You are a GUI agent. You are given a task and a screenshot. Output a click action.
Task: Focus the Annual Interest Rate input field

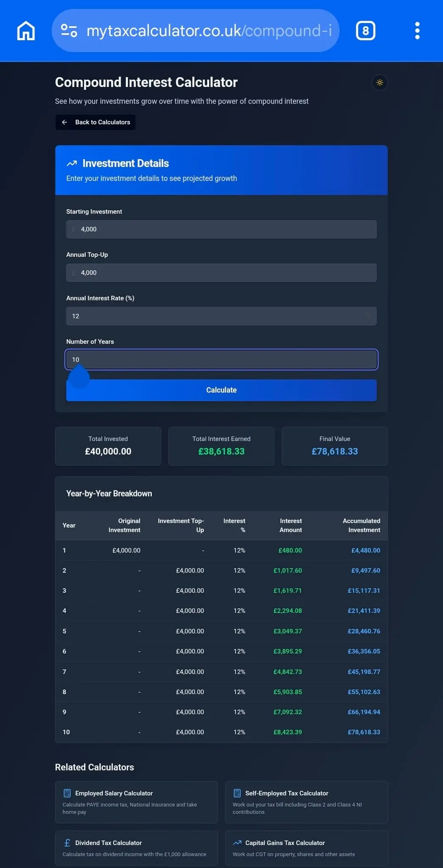(x=221, y=316)
